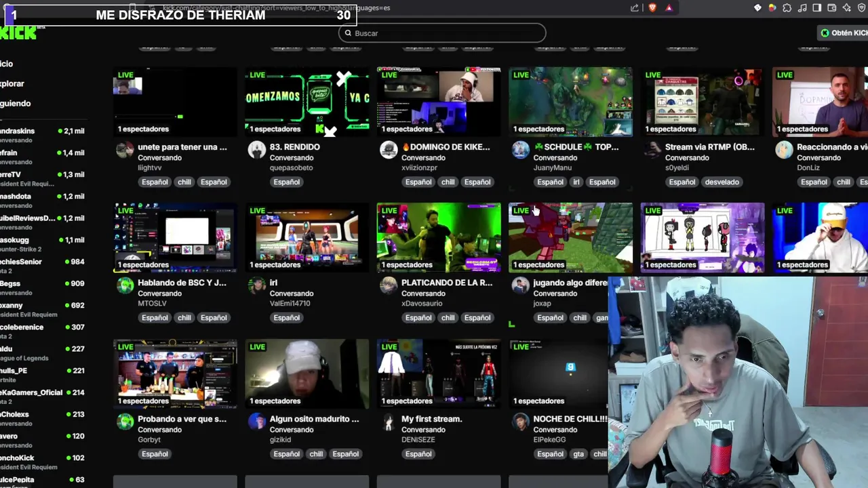Open the Siguiendo sidebar menu item
868x488 pixels.
coord(16,103)
